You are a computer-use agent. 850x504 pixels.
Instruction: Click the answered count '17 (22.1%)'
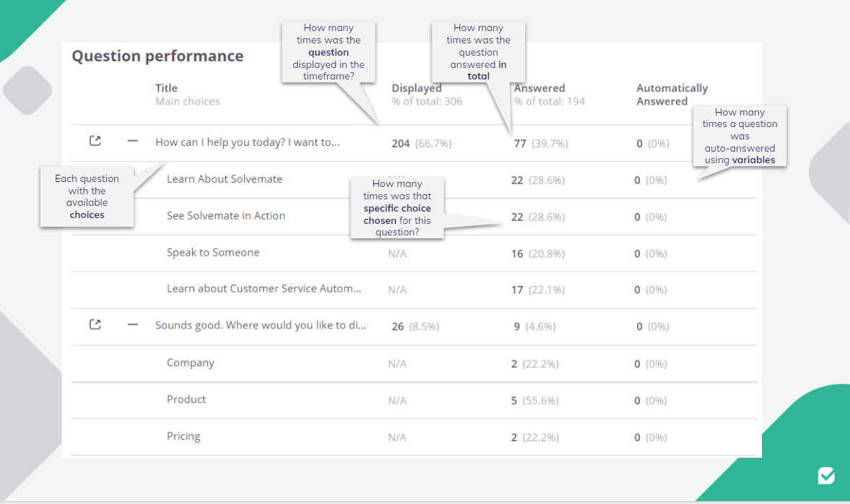538,290
